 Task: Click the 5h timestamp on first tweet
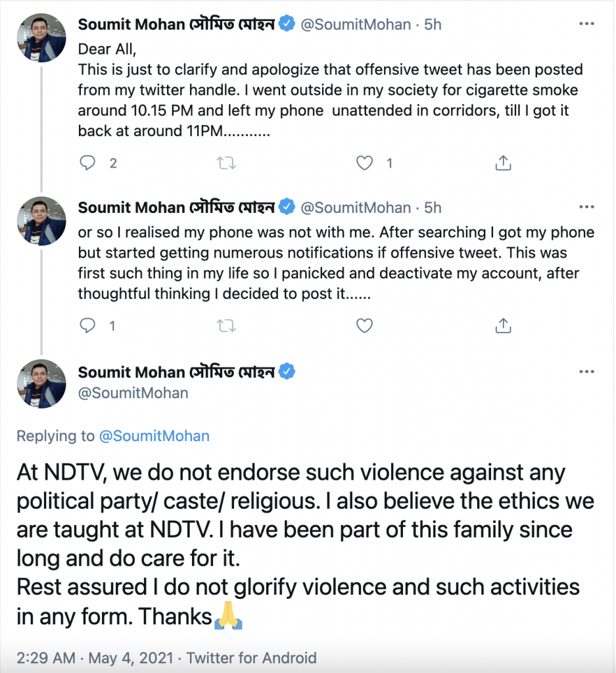[433, 24]
